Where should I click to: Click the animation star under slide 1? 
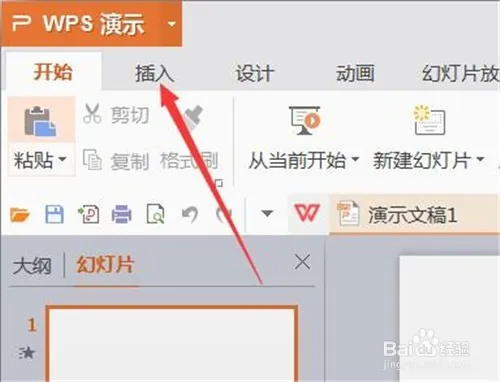[27, 353]
